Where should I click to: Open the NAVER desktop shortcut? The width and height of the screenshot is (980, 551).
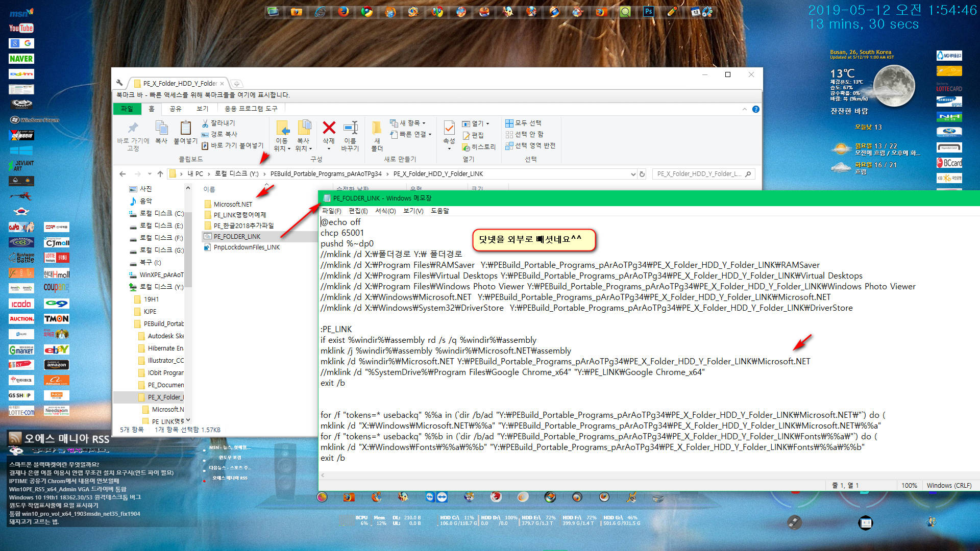pyautogui.click(x=21, y=59)
